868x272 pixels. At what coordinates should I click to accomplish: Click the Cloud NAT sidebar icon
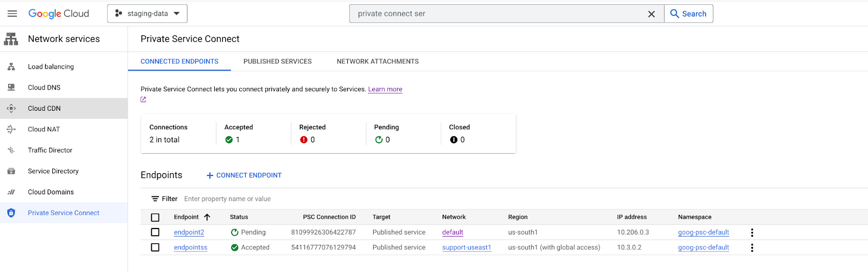[x=11, y=129]
